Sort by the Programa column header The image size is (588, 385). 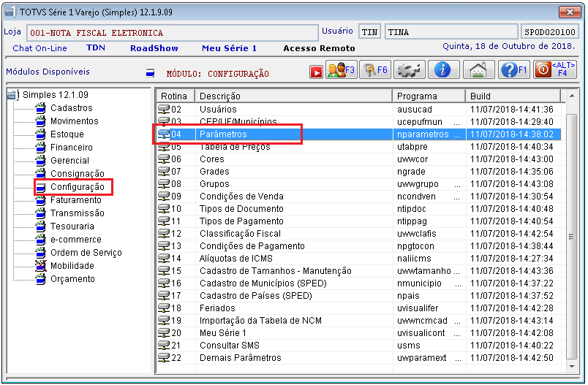point(429,96)
